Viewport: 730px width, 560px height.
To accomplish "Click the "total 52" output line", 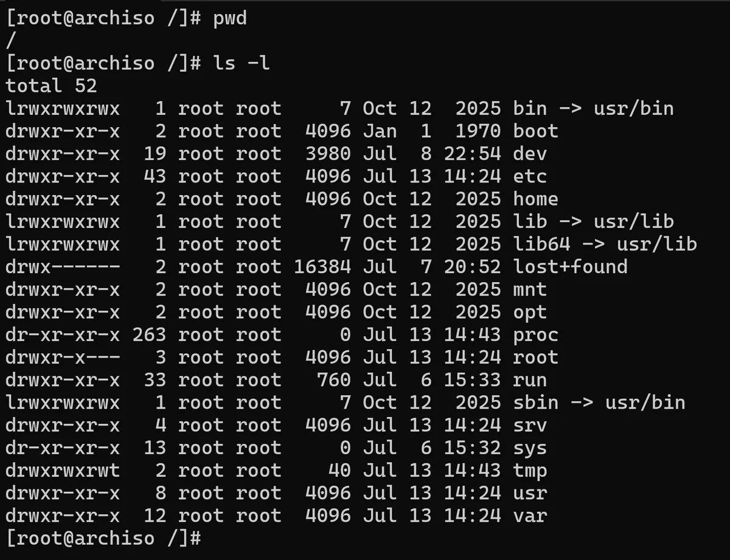I will (x=51, y=85).
